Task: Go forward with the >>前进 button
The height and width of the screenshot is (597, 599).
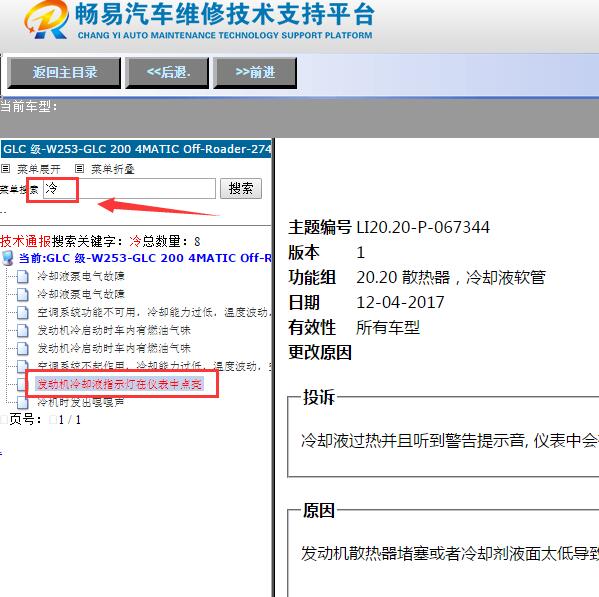Action: (255, 73)
